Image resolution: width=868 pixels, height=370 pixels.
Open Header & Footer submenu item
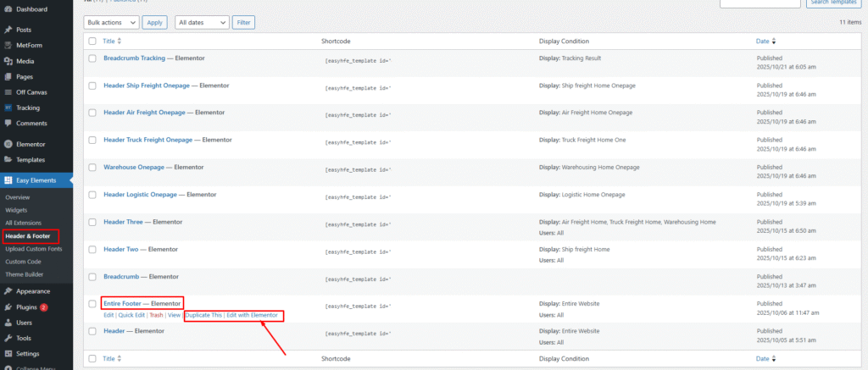coord(27,235)
